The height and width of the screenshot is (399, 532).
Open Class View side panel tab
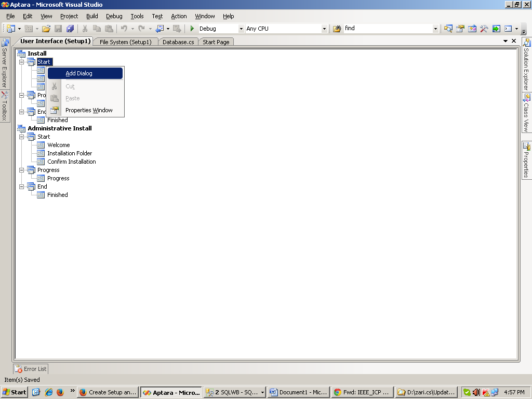[527, 113]
